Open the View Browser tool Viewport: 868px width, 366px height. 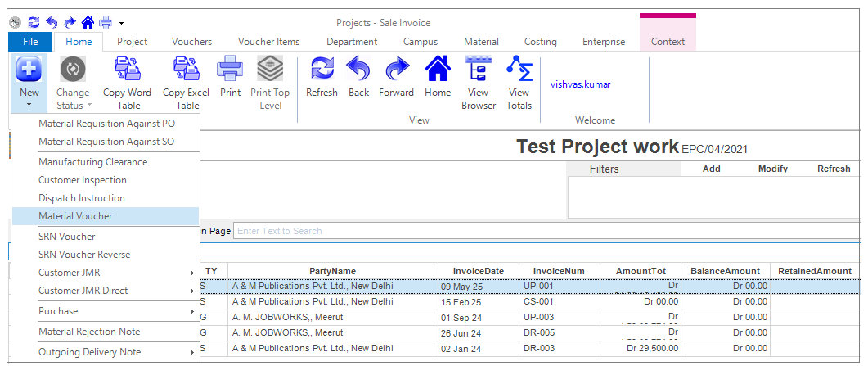point(479,70)
